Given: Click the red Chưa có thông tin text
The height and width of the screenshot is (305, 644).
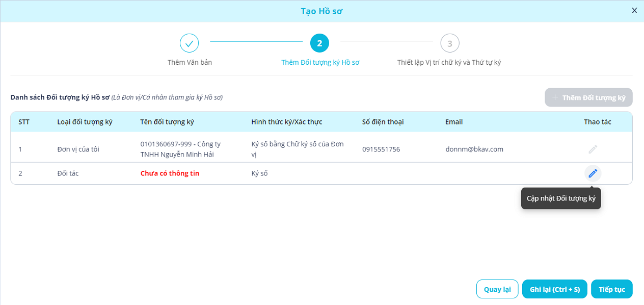Looking at the screenshot, I should point(170,173).
